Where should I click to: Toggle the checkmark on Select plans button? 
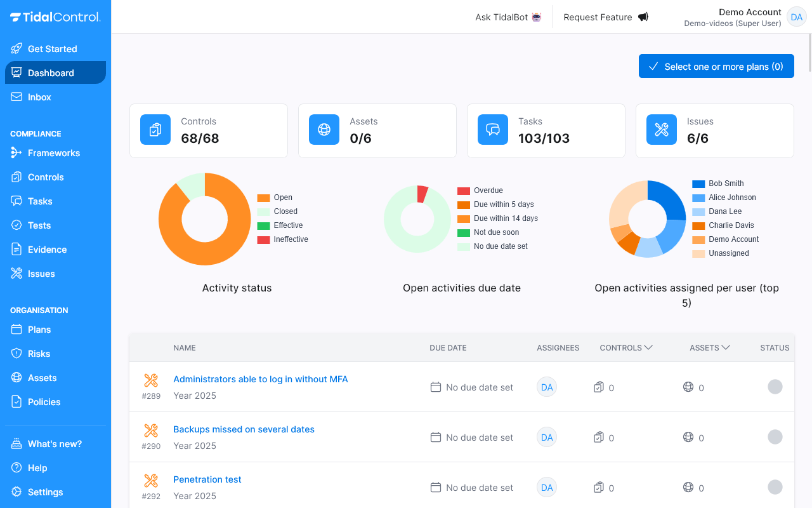coord(653,66)
